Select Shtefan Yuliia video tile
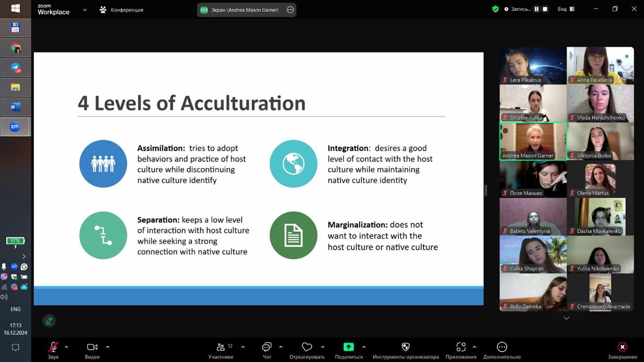 tap(533, 103)
